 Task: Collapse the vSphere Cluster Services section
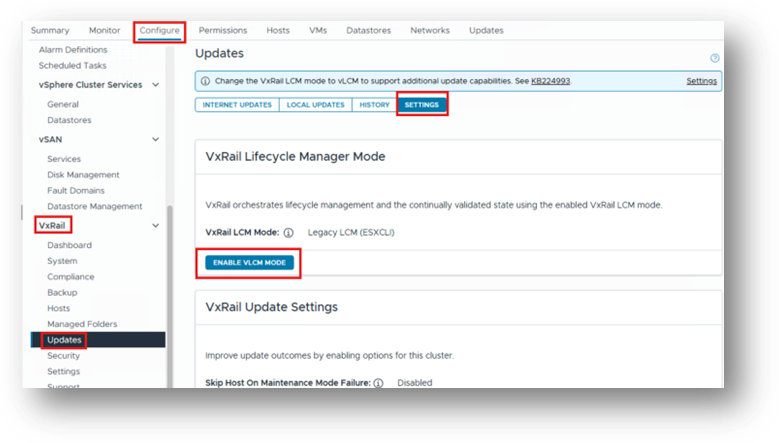click(x=156, y=85)
